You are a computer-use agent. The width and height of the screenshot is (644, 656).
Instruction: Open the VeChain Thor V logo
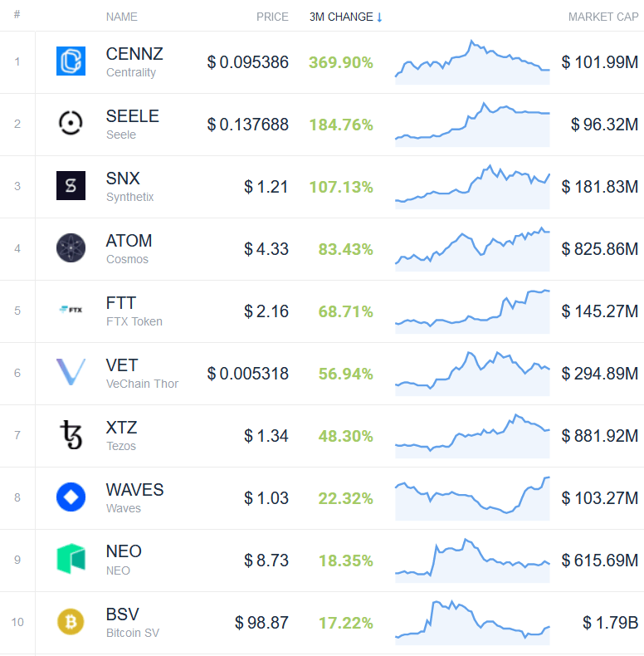point(71,372)
